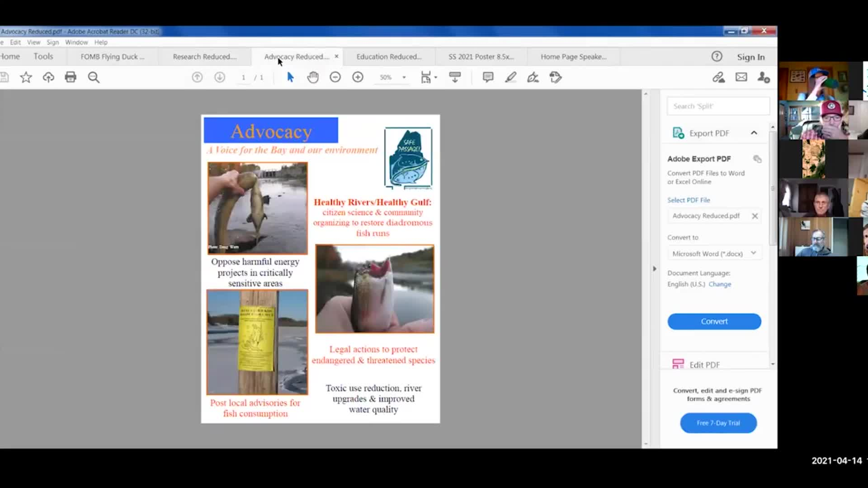
Task: Open the 50% zoom level dropdown
Action: (404, 77)
